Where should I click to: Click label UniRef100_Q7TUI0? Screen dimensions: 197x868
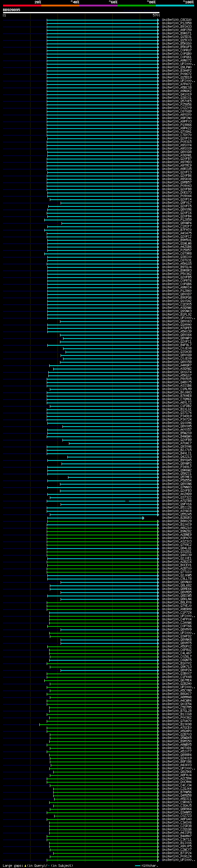click(177, 572)
